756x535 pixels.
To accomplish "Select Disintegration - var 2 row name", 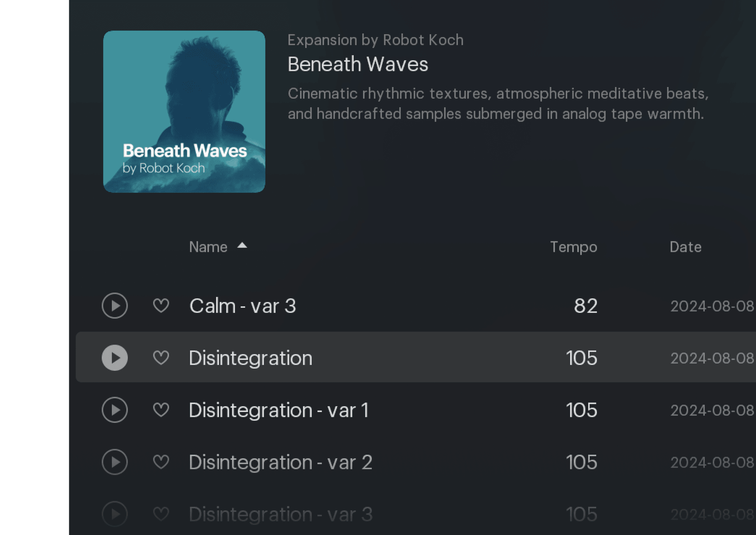I will click(280, 462).
